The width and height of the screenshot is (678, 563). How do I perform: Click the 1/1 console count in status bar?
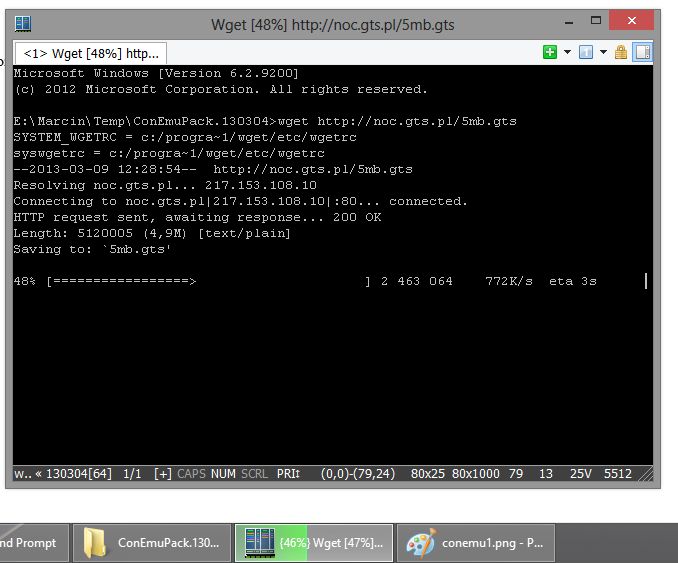[x=132, y=474]
